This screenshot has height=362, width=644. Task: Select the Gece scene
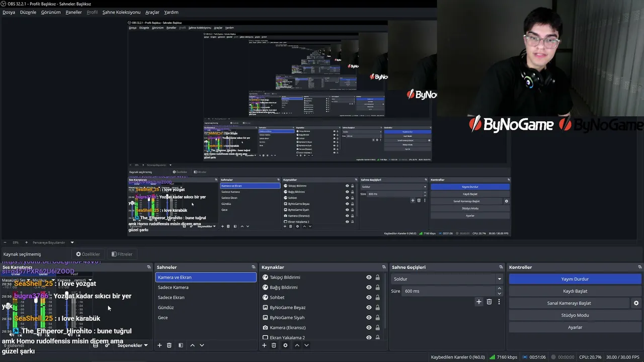click(206, 317)
